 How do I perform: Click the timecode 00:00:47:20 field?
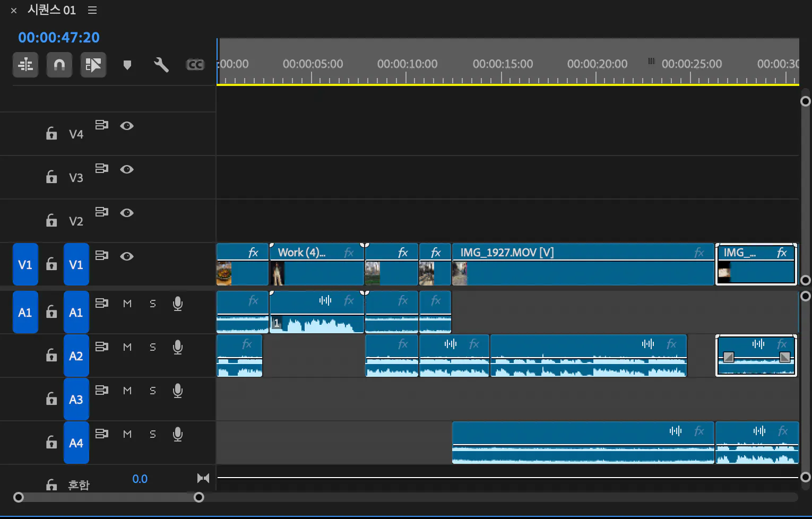[x=59, y=38]
